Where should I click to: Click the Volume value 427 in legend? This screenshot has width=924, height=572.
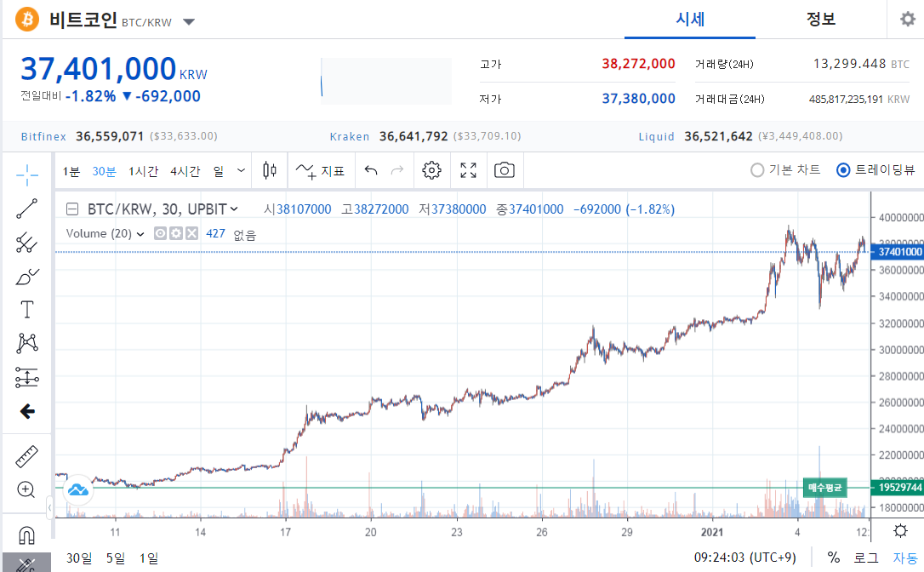click(x=215, y=233)
